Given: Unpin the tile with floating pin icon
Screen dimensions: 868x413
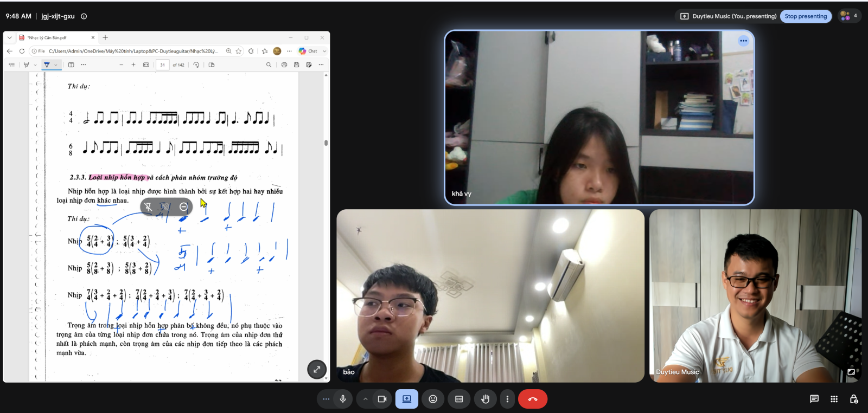Looking at the screenshot, I should click(148, 206).
